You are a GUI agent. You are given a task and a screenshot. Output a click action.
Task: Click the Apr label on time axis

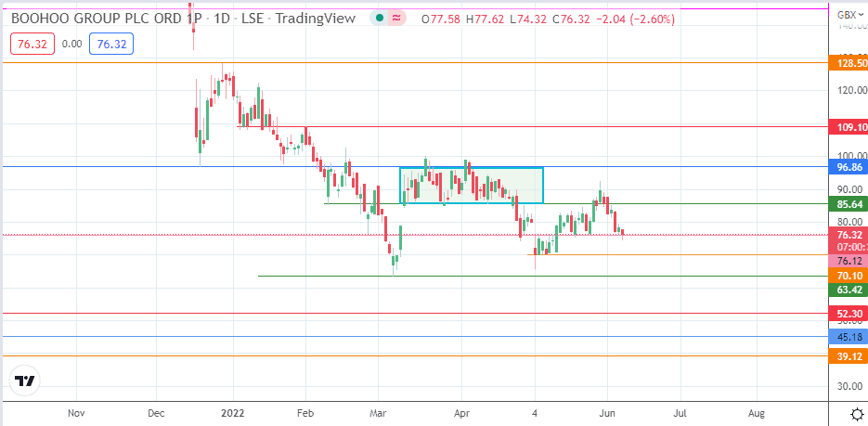461,413
